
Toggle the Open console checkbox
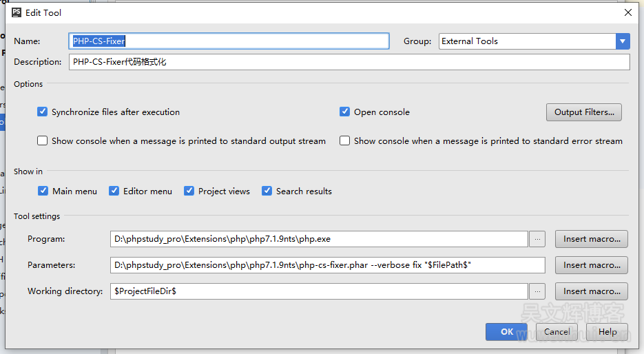[x=345, y=112]
